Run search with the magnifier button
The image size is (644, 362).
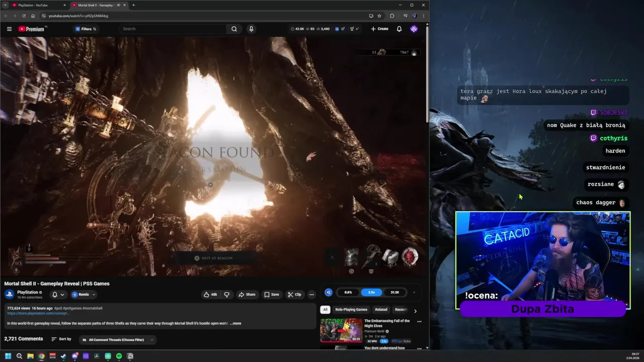coord(234,29)
